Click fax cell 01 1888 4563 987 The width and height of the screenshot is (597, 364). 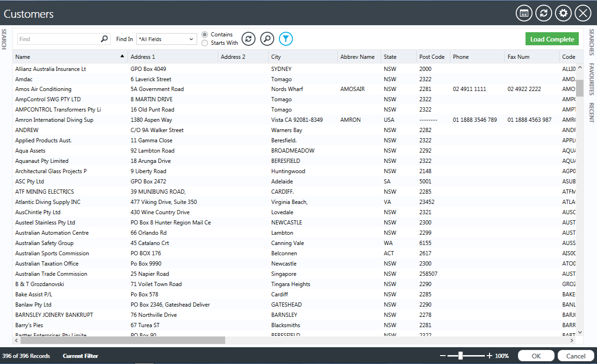530,120
